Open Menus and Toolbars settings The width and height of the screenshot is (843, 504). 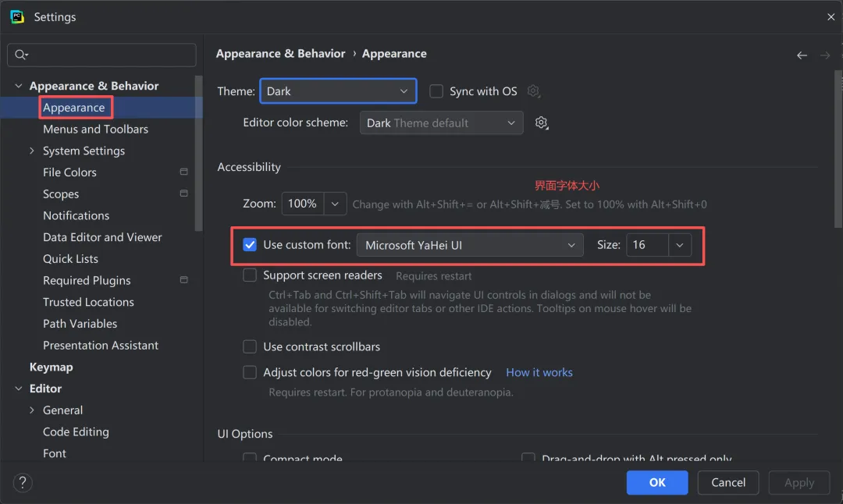pyautogui.click(x=96, y=129)
